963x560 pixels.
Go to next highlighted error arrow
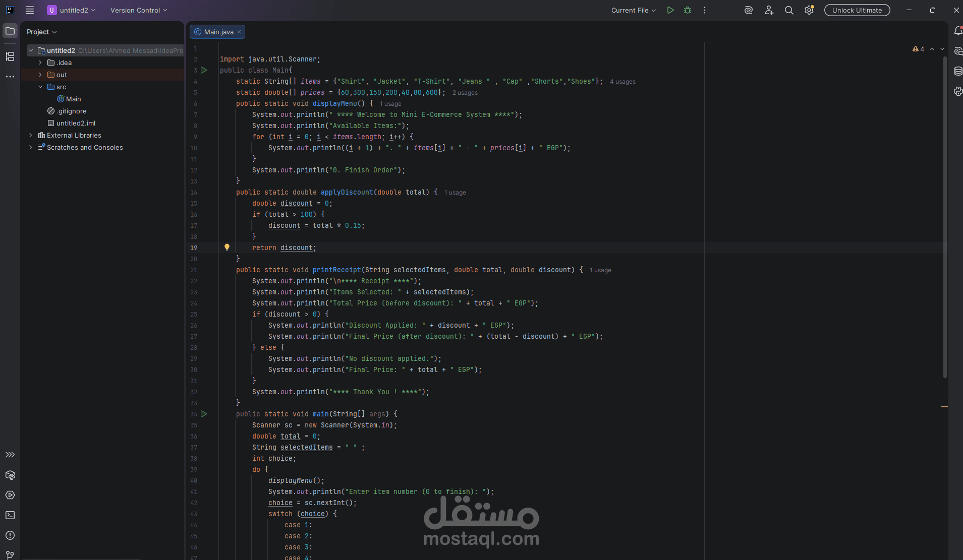[x=942, y=49]
